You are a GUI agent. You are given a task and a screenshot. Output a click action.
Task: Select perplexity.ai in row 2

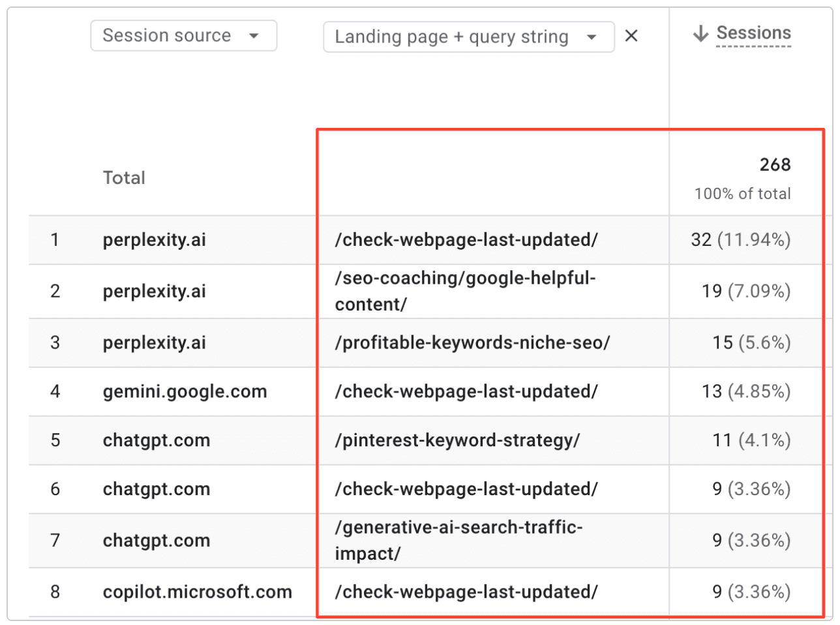(154, 291)
